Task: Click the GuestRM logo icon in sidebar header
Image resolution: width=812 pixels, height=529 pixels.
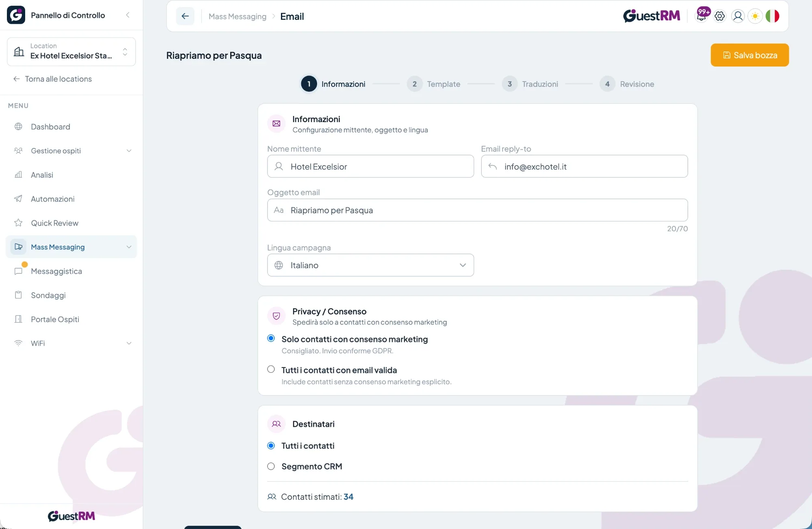Action: coord(16,15)
